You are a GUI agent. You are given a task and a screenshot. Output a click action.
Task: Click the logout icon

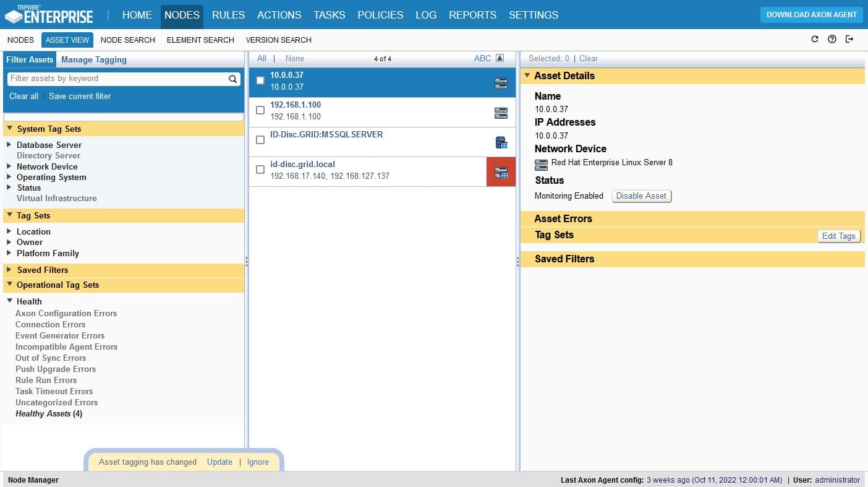[849, 39]
